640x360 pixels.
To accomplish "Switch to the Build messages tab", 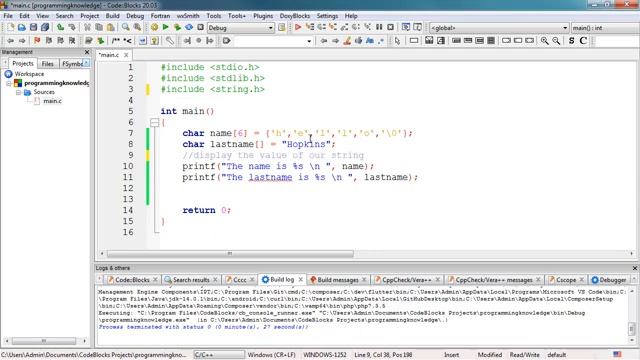I will [338, 280].
